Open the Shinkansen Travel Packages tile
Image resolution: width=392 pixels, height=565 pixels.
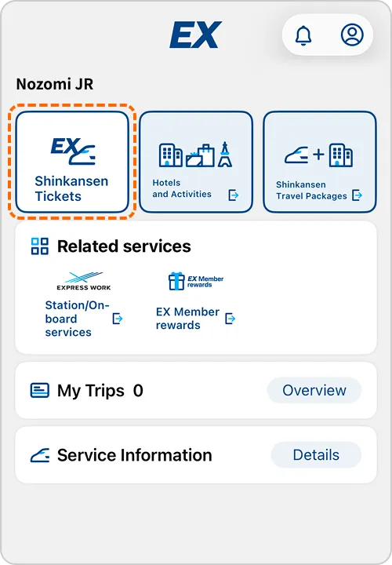pyautogui.click(x=320, y=162)
